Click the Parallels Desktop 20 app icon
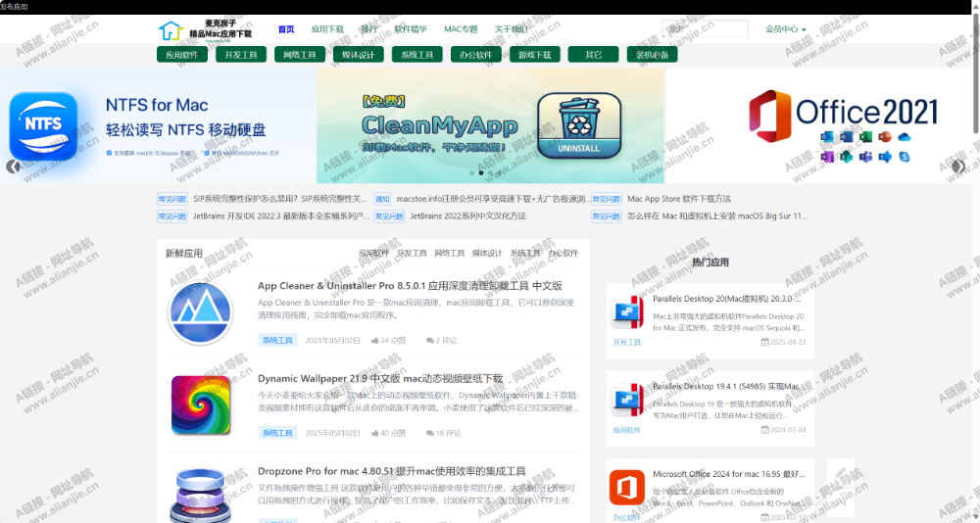980x523 pixels. click(x=627, y=312)
